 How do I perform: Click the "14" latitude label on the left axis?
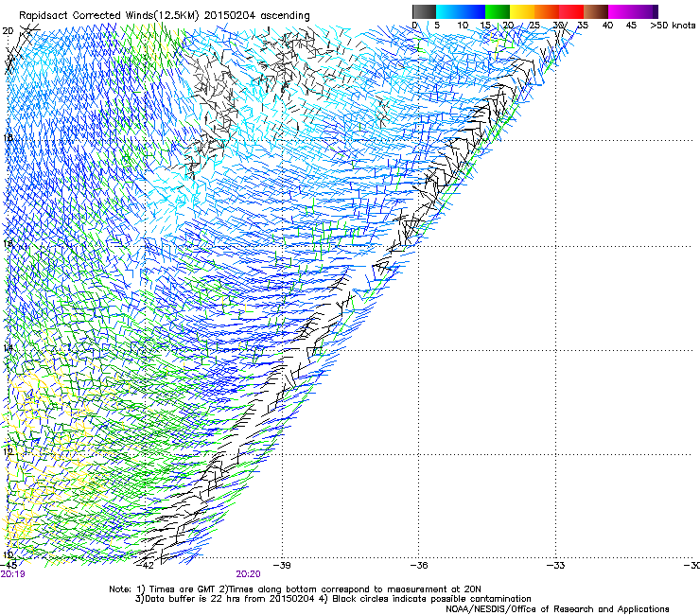point(8,348)
